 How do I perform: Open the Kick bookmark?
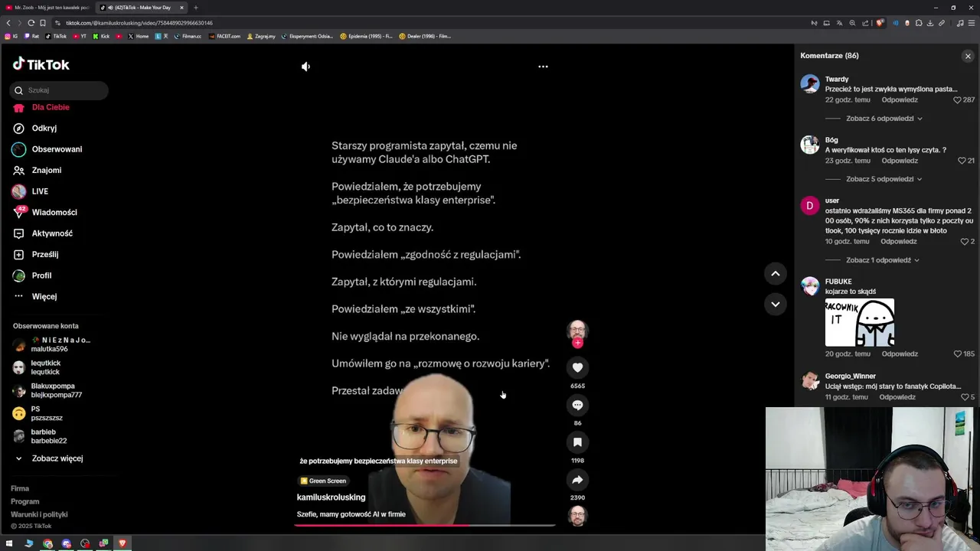point(102,36)
